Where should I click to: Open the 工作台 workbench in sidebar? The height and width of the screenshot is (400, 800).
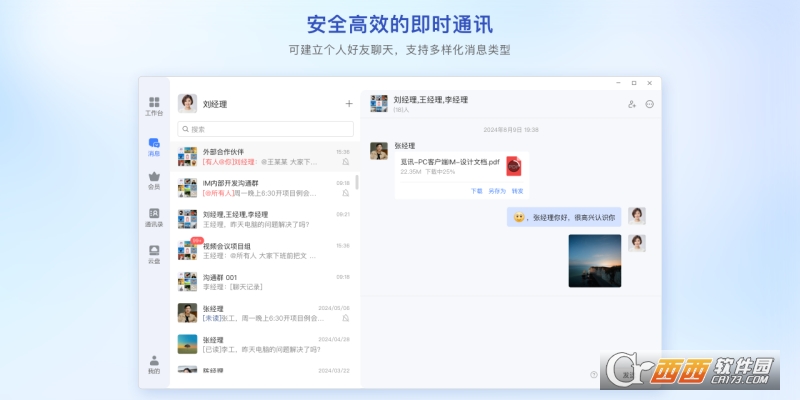(154, 106)
